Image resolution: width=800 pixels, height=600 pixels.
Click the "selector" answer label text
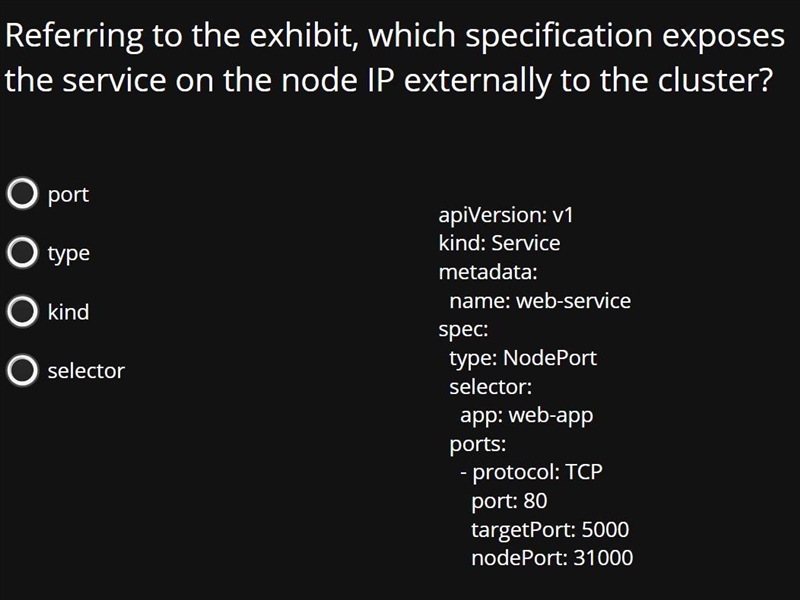point(86,371)
